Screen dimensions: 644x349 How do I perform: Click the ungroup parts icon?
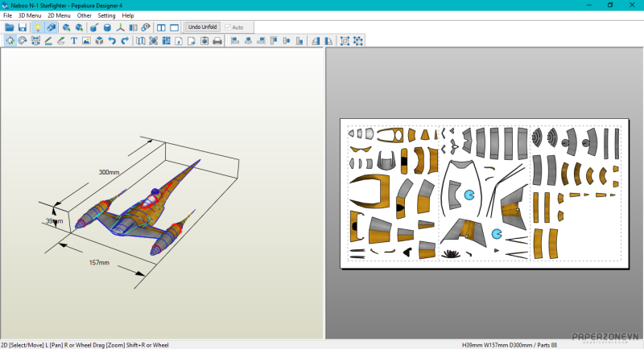pos(357,40)
